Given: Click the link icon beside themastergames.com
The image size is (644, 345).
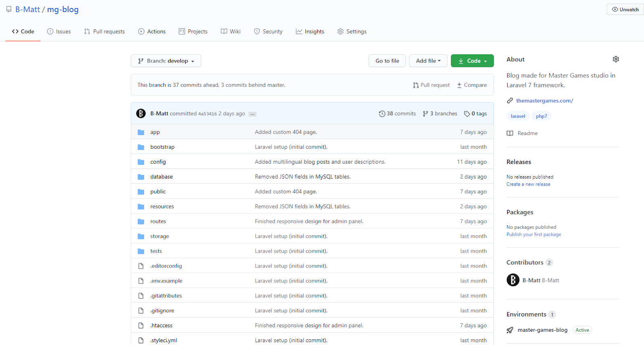Looking at the screenshot, I should [x=510, y=101].
